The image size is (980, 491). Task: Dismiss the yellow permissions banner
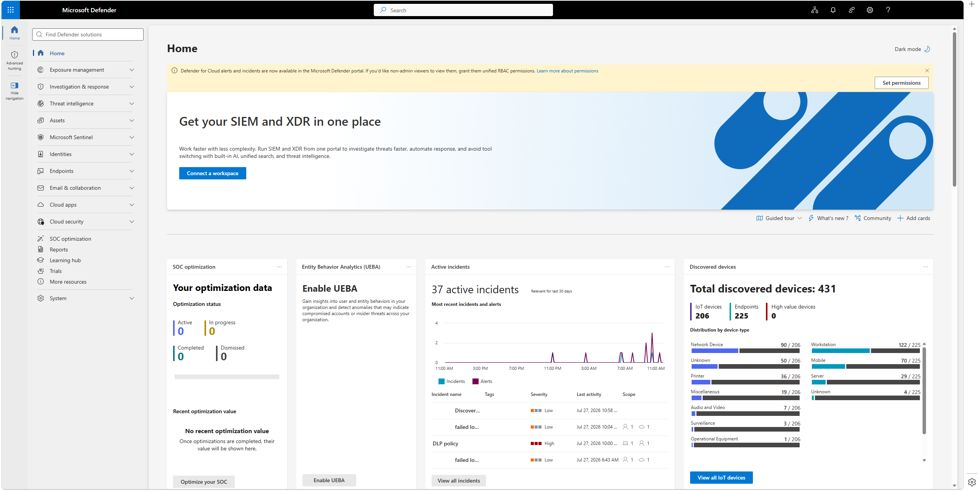click(x=927, y=71)
